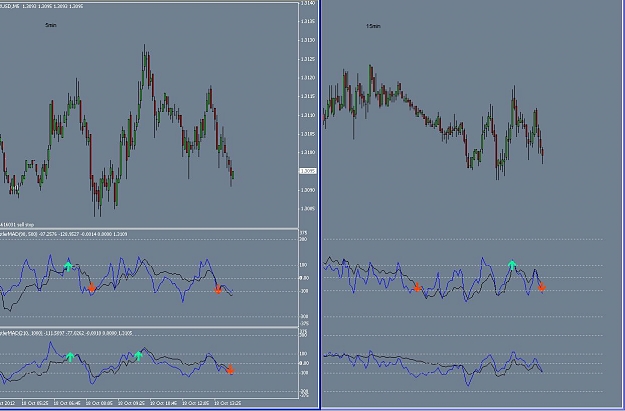The height and width of the screenshot is (411, 625).
Task: Select first green up arrow in lower 5min MACD panel
Action: coord(70,357)
